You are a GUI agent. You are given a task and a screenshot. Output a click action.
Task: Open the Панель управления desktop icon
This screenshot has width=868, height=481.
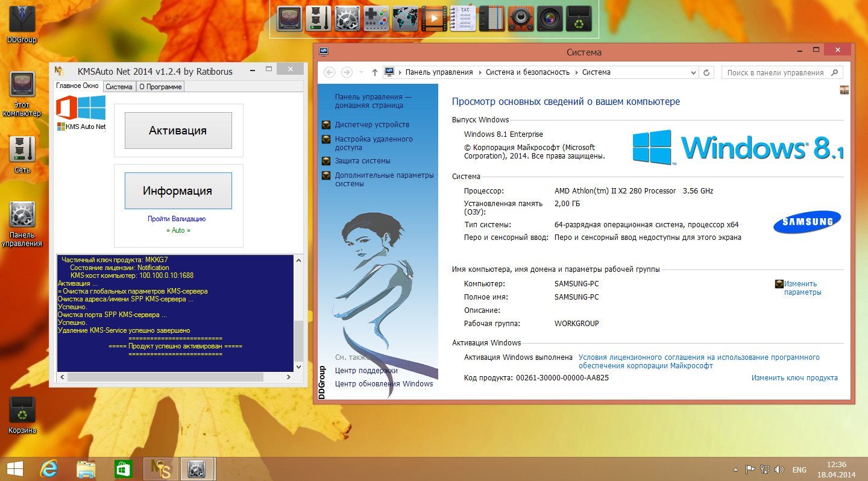coord(22,224)
